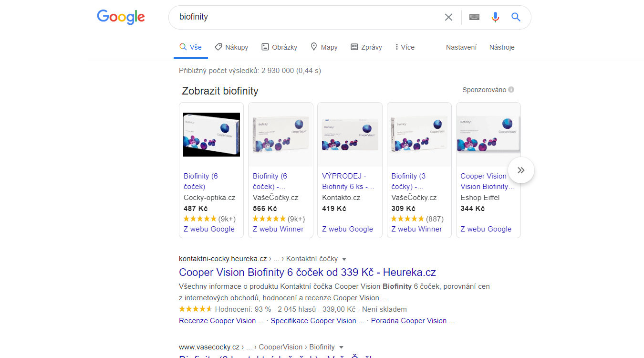This screenshot has width=644, height=358.
Task: Click the Hodnocení: 93 % rating line
Action: [293, 309]
